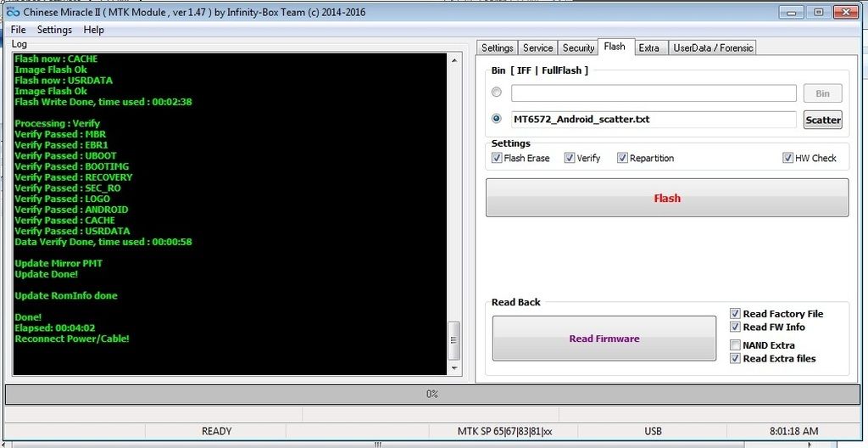Click the log scrollbar down arrow
868x448 pixels.
[x=454, y=367]
